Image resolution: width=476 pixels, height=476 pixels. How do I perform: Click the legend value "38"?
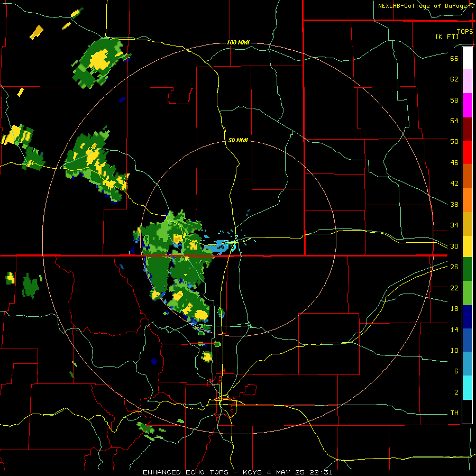coord(454,204)
